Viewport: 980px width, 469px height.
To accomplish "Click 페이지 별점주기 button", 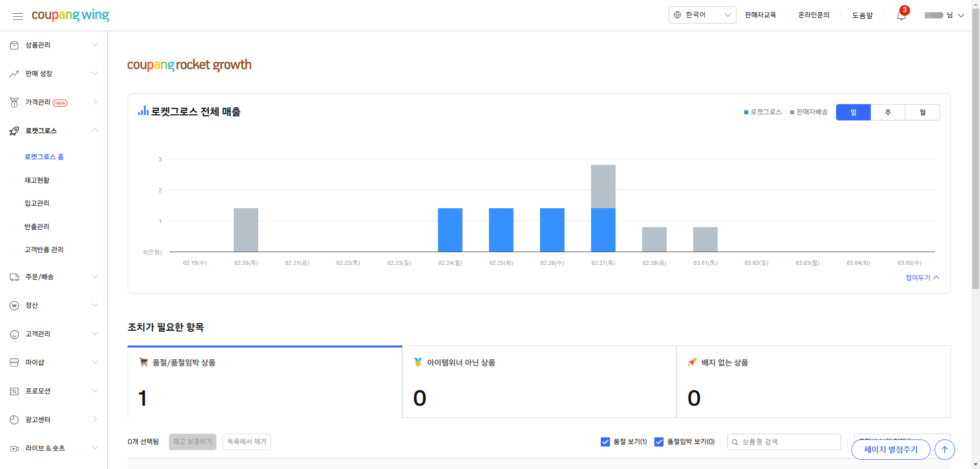I will click(891, 450).
